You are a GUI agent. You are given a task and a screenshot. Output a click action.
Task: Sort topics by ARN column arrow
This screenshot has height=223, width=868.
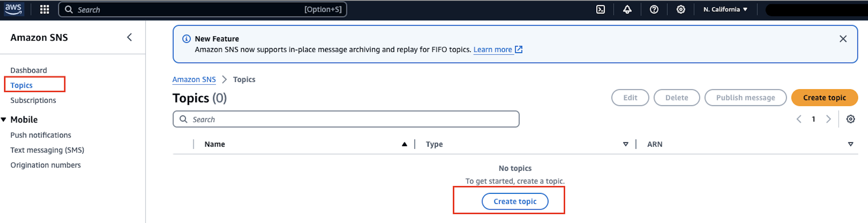click(850, 144)
